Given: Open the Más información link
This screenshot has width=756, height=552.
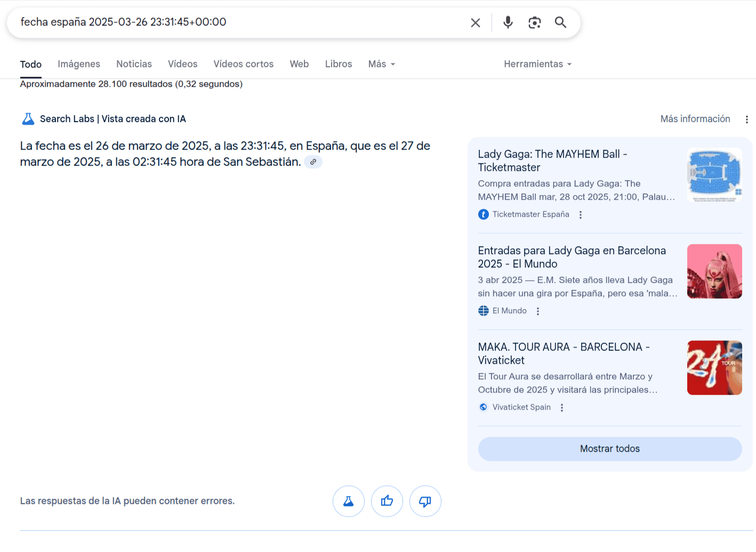Looking at the screenshot, I should pyautogui.click(x=695, y=119).
